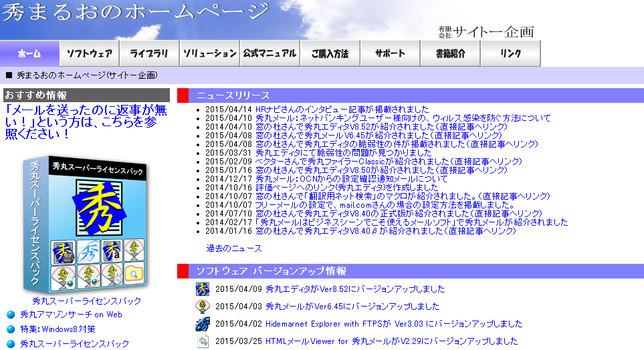Open the ホーム navigation tab
Screen dimensions: 644x350
(29, 53)
